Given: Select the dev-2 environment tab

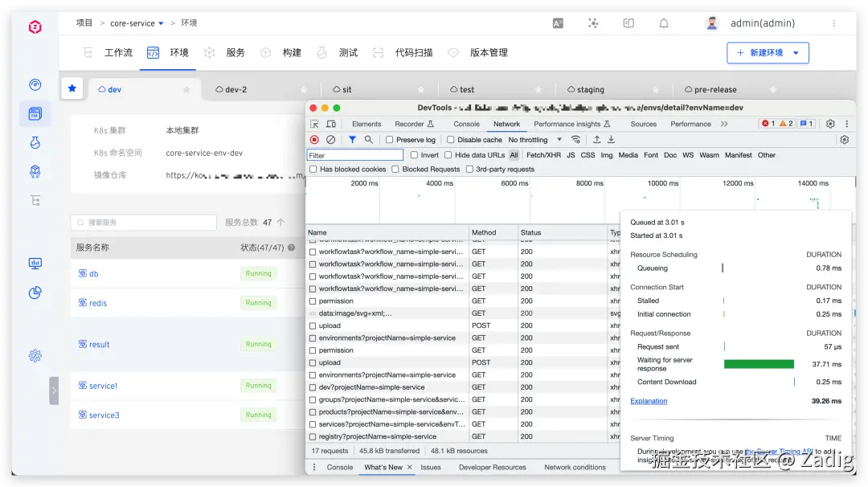Looking at the screenshot, I should (x=235, y=90).
